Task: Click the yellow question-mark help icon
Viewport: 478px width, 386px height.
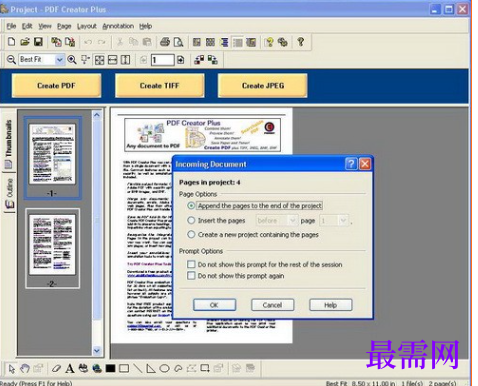Action: [x=269, y=42]
